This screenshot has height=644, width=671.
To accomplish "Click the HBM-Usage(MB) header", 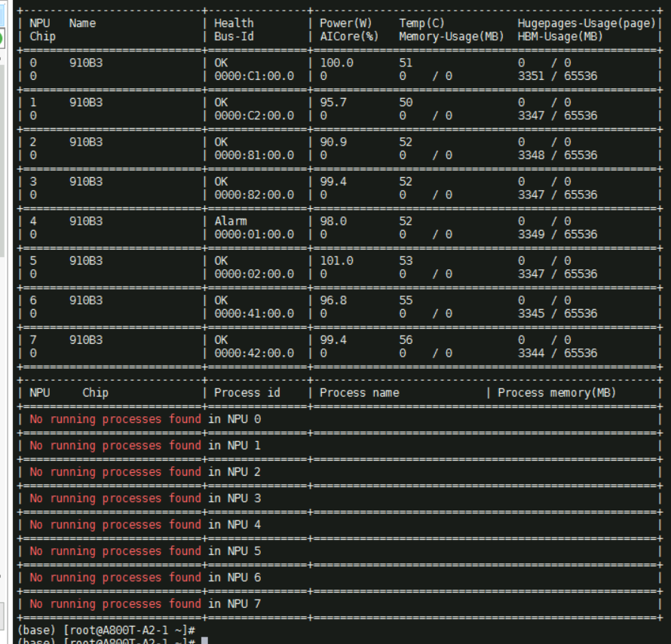I will click(x=560, y=37).
